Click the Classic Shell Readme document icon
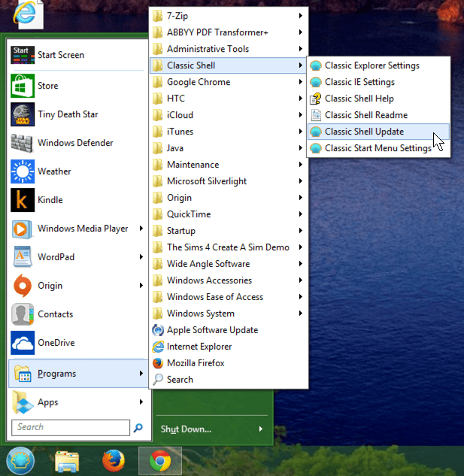Screen dimensions: 464x476 coord(316,115)
